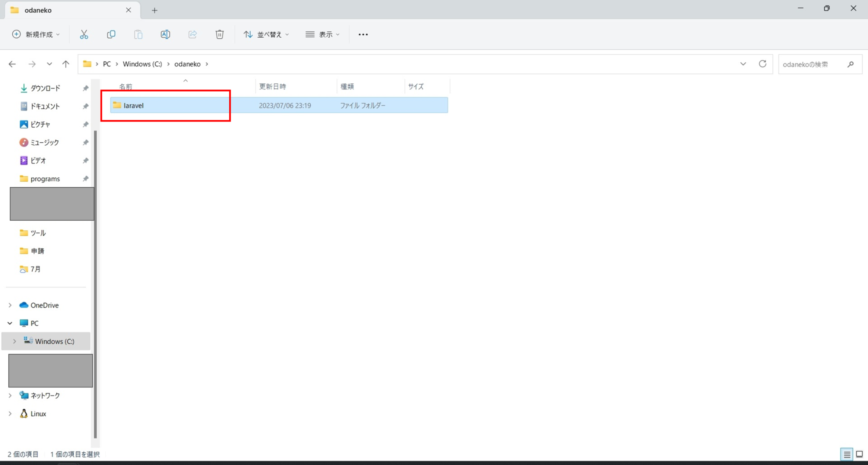Toggle details view in the status bar
The height and width of the screenshot is (465, 868).
(x=846, y=454)
